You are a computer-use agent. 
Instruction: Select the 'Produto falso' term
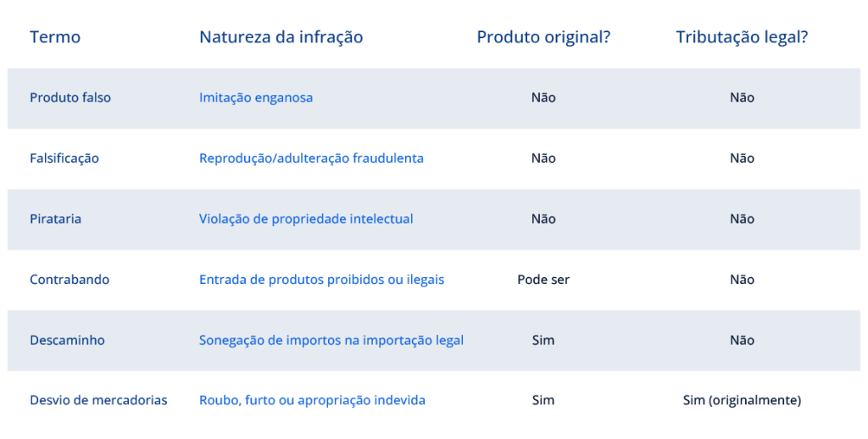tap(70, 97)
